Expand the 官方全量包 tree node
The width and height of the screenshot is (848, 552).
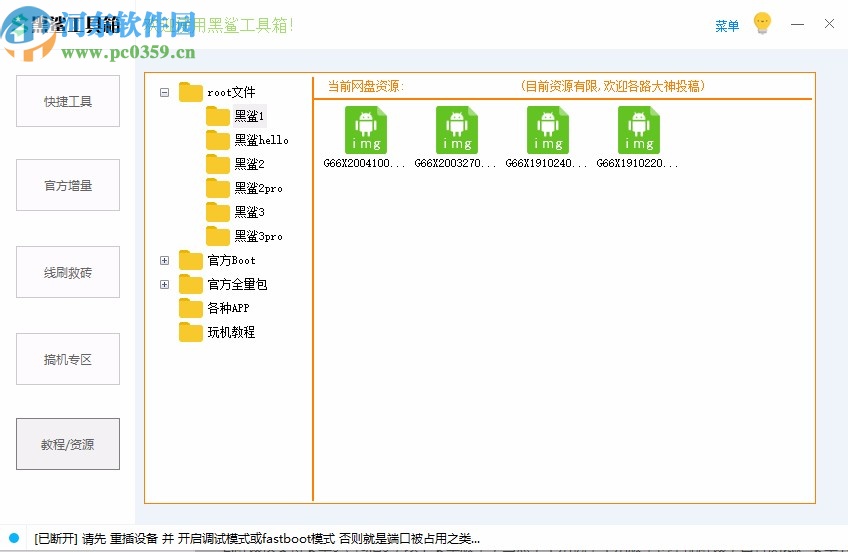point(164,284)
